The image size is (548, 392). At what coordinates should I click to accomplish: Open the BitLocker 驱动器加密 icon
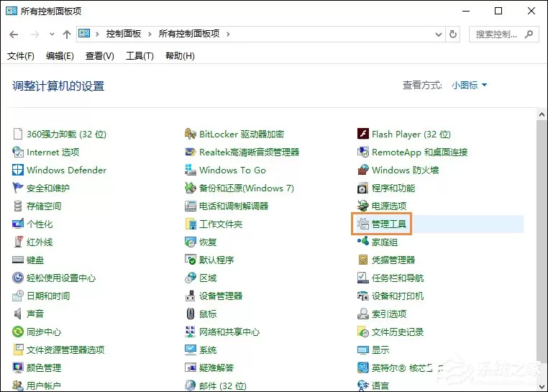191,134
